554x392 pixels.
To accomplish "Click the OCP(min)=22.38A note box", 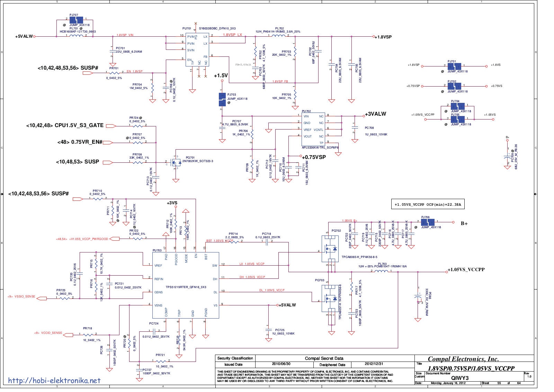I will pyautogui.click(x=428, y=204).
